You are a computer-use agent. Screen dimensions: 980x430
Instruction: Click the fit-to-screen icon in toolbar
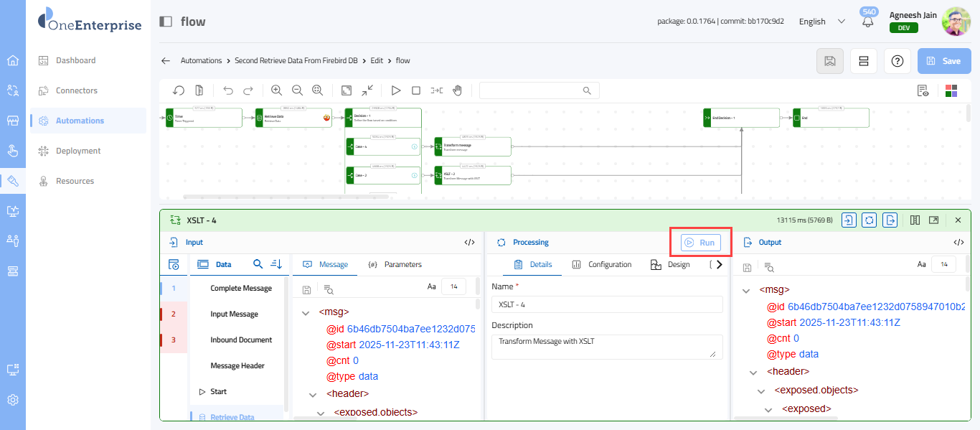click(347, 90)
